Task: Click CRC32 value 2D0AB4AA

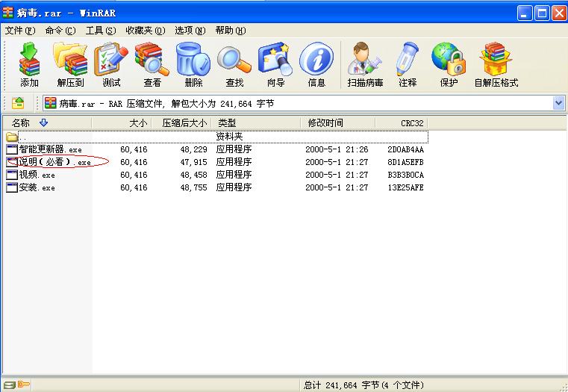Action: click(x=406, y=149)
